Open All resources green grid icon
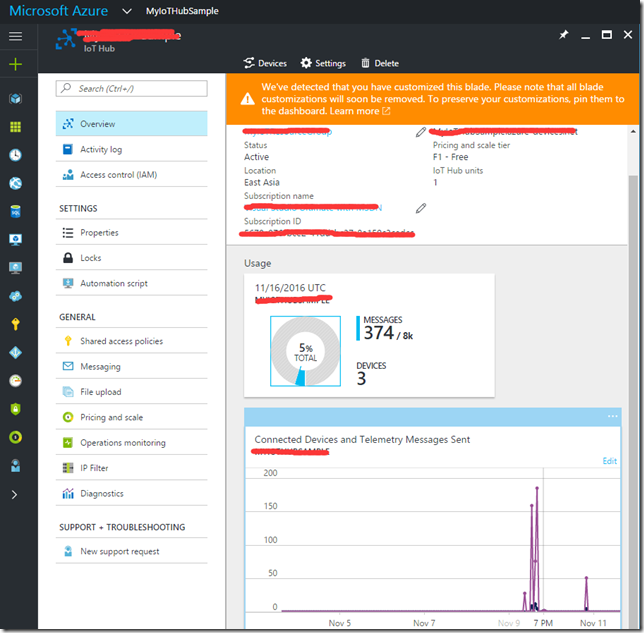Screen dimensions: 644x633 pos(16,127)
